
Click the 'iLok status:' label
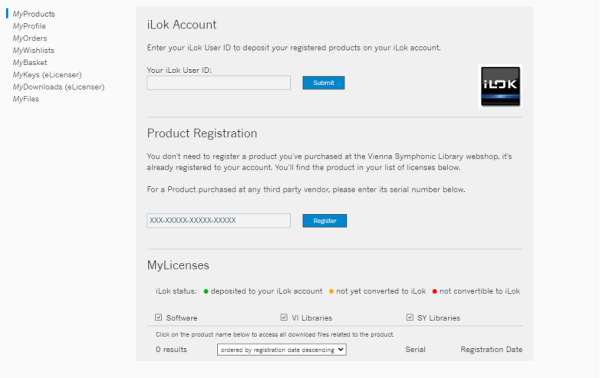coord(176,291)
